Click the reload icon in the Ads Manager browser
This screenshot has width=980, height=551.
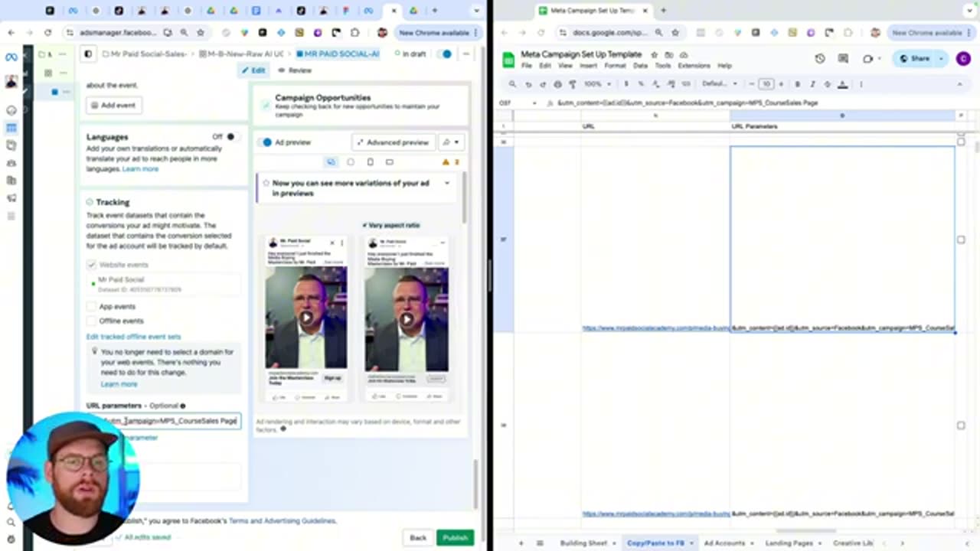47,33
